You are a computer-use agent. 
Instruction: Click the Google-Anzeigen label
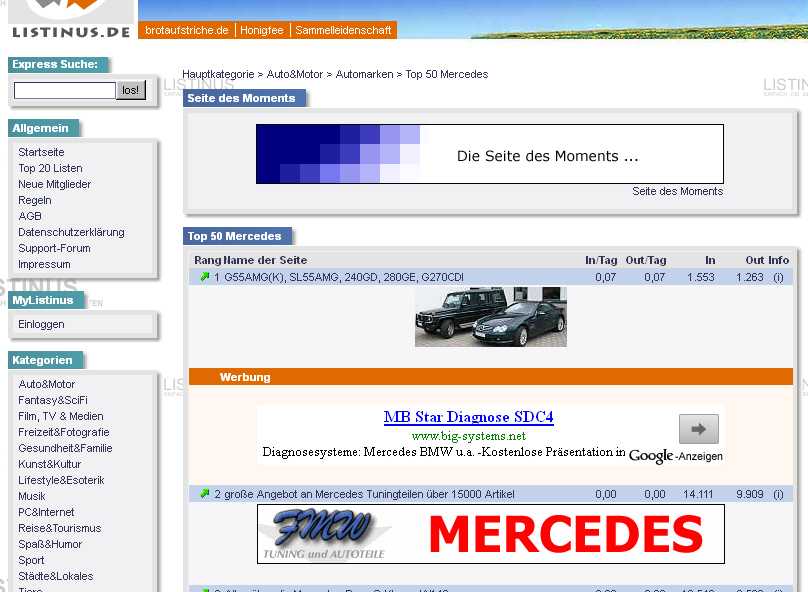pyautogui.click(x=676, y=455)
